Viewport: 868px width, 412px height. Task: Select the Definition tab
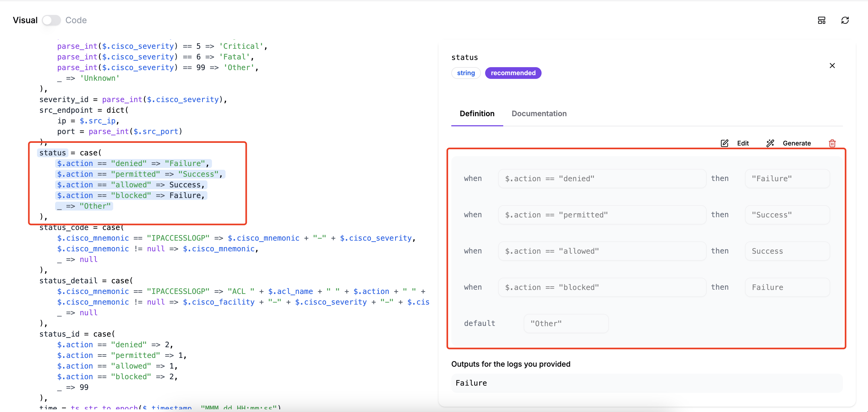[477, 114]
